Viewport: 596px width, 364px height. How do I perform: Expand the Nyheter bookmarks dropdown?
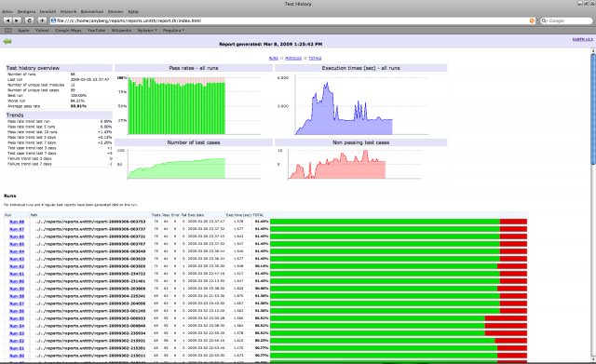(147, 30)
